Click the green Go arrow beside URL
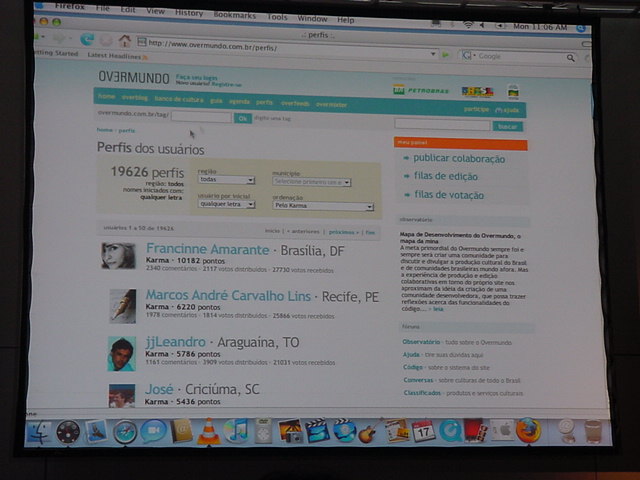This screenshot has height=480, width=640. [x=445, y=55]
